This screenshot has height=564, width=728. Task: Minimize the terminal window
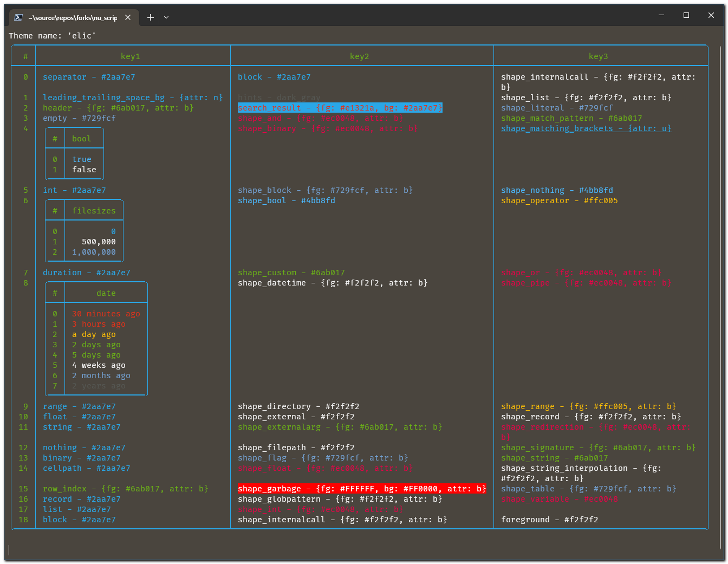[661, 15]
